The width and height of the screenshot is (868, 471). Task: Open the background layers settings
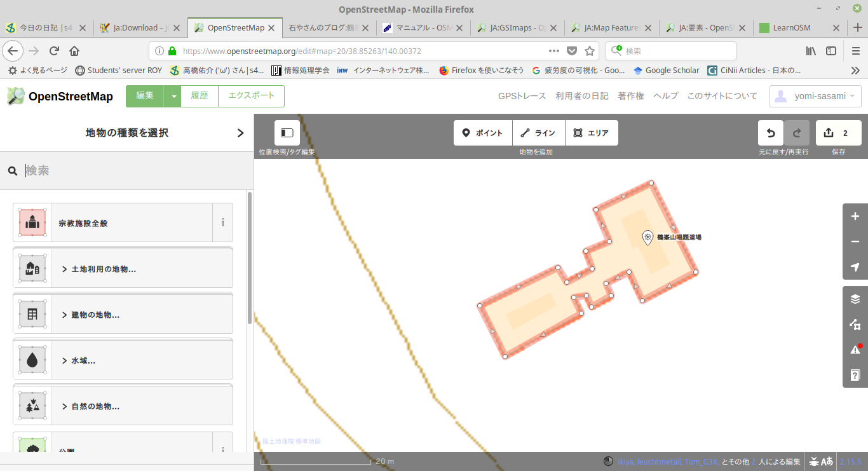pos(855,299)
